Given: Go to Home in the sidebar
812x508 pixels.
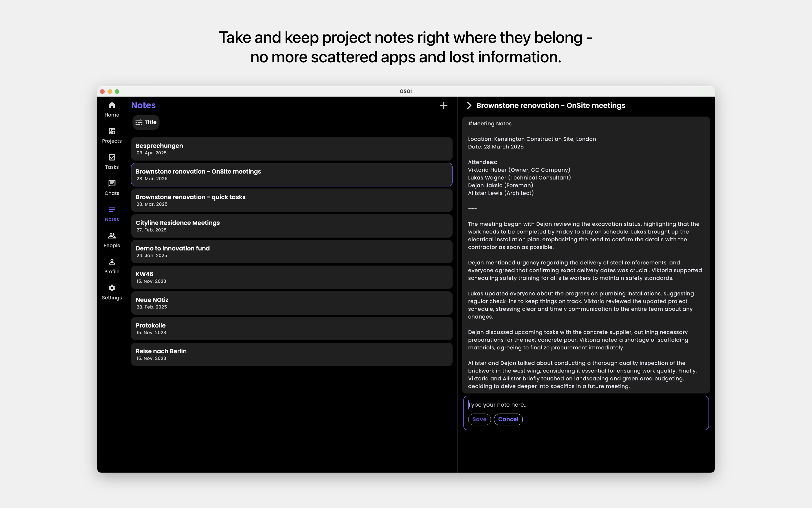Looking at the screenshot, I should (112, 110).
